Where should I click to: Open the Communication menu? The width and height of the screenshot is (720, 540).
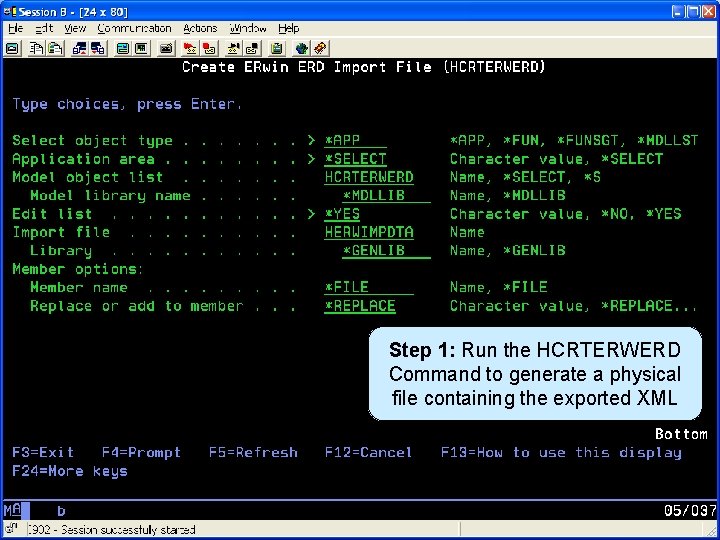tap(134, 28)
